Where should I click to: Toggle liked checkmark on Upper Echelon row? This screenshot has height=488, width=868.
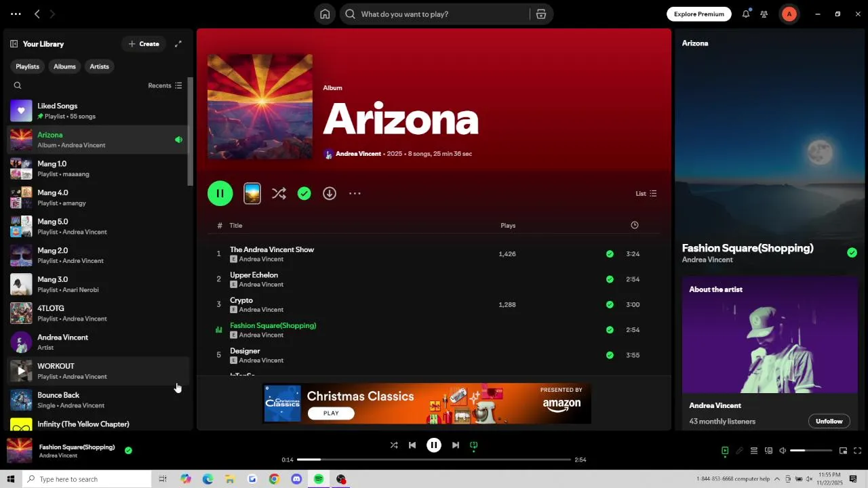[x=610, y=279]
